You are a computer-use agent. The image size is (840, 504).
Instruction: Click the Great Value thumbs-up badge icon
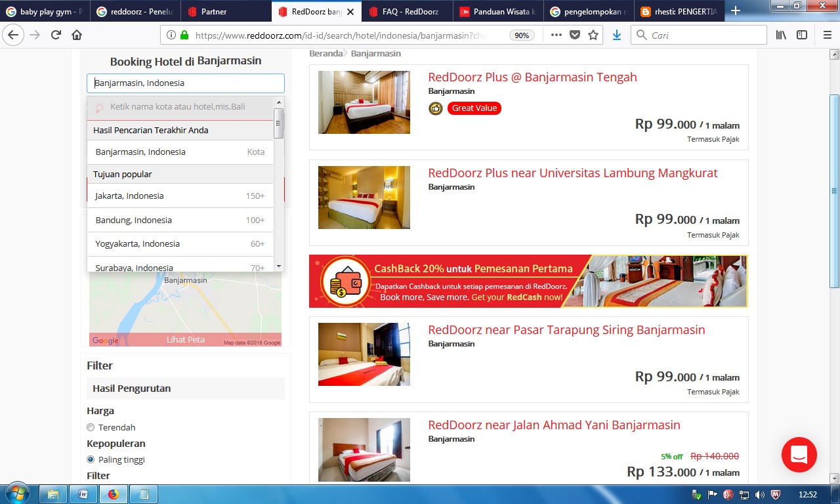click(x=436, y=108)
